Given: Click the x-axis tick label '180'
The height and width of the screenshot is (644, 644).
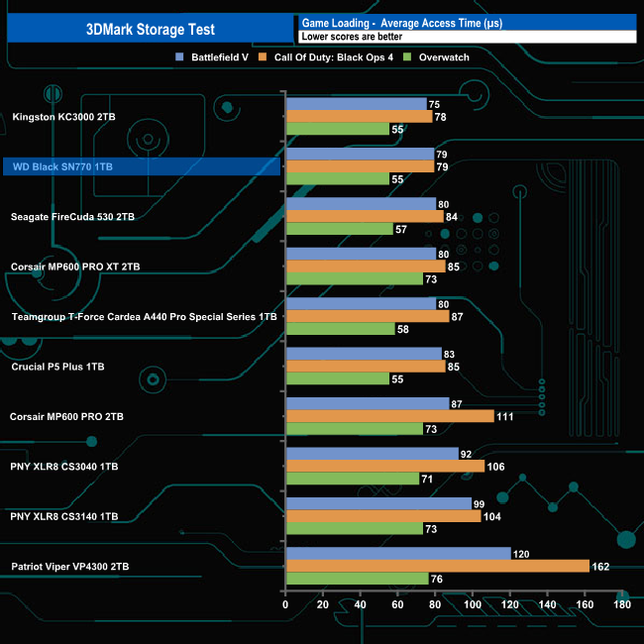Looking at the screenshot, I should [x=622, y=604].
